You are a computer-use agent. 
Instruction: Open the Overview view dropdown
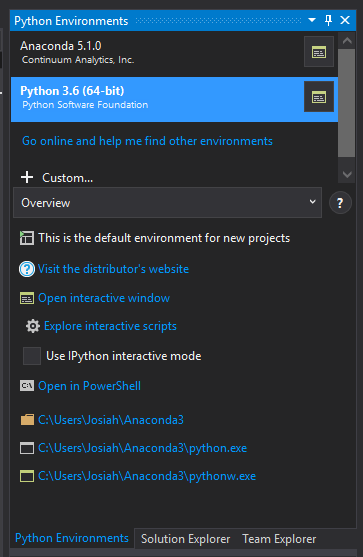167,202
